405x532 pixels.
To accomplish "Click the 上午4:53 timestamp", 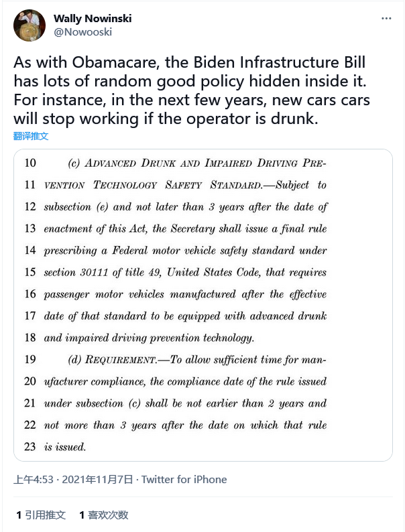I will [33, 480].
